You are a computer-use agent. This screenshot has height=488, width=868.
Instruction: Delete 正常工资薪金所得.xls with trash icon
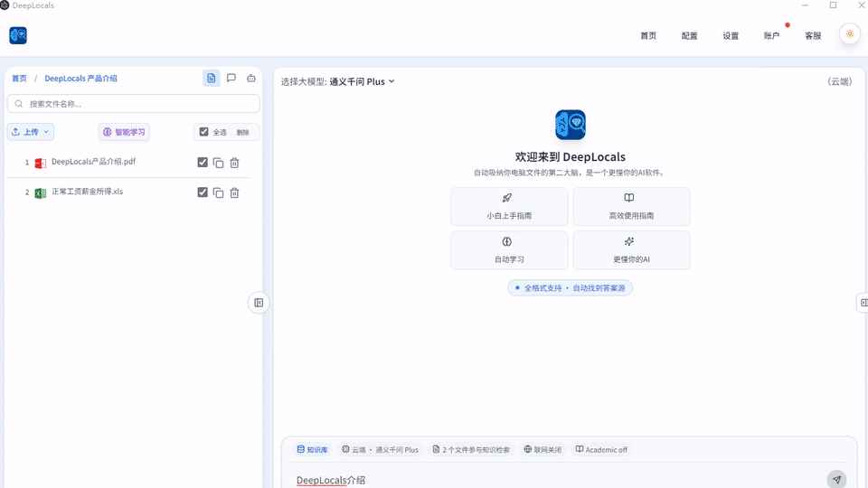coord(235,192)
